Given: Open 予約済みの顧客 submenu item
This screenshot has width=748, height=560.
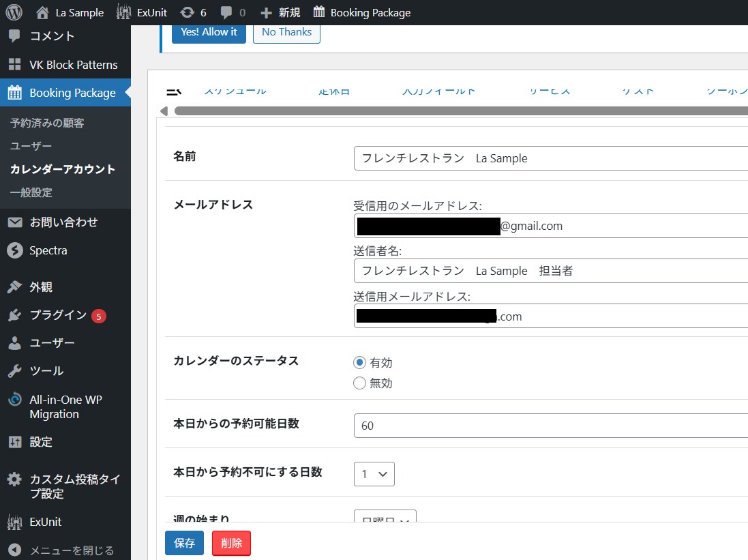Looking at the screenshot, I should pos(47,123).
